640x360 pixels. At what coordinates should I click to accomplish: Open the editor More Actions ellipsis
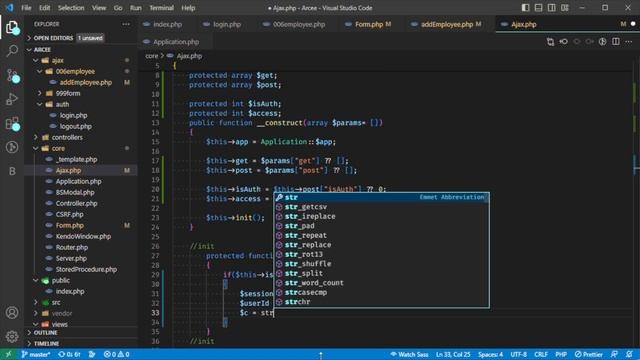coord(629,42)
